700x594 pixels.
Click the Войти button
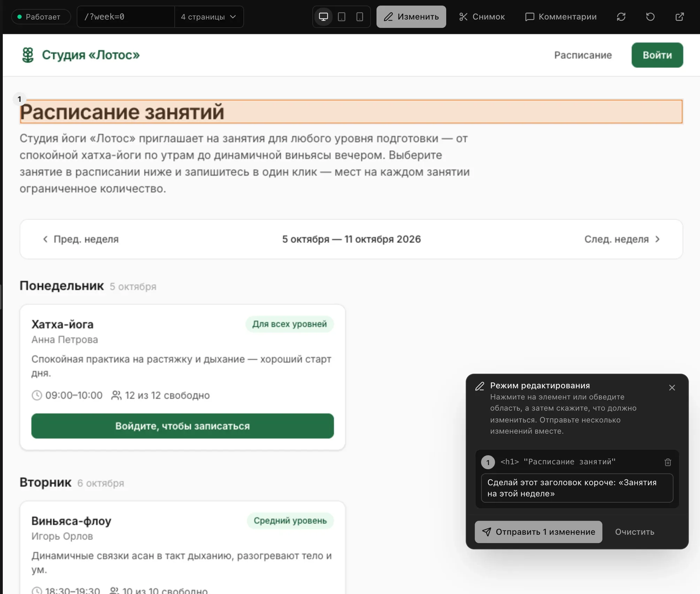657,55
